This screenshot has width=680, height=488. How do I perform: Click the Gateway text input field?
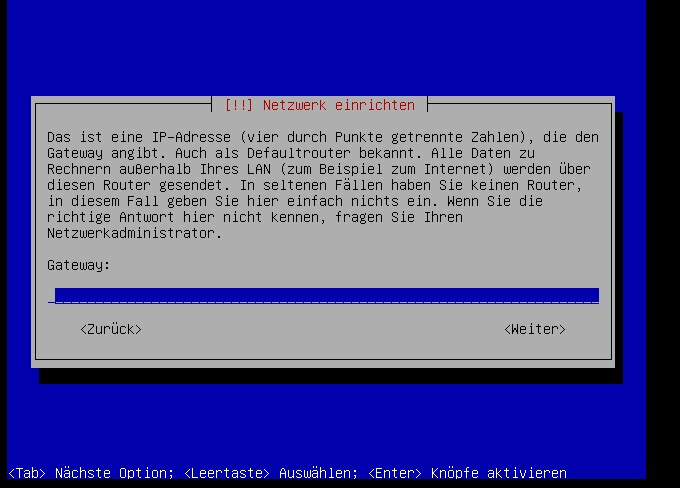324,295
